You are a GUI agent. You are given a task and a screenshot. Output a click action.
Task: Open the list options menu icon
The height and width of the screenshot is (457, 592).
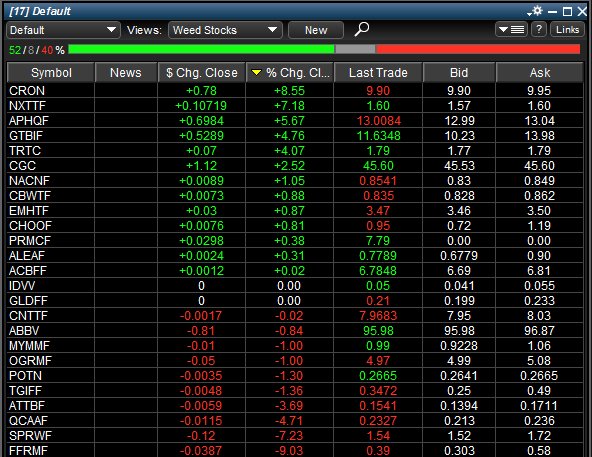[511, 29]
